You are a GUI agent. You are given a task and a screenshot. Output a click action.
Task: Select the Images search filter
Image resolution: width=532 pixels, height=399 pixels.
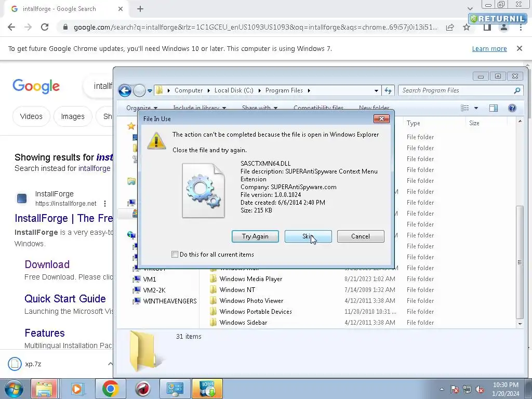pyautogui.click(x=73, y=116)
